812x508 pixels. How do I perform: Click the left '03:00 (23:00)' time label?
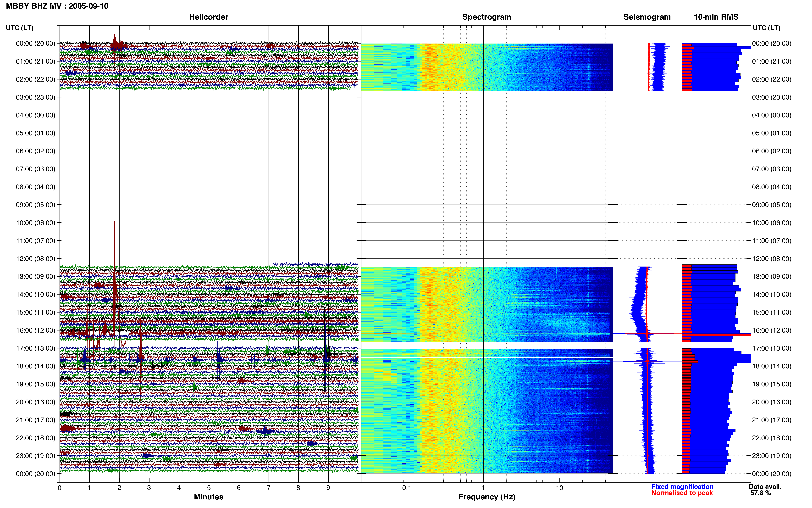36,97
